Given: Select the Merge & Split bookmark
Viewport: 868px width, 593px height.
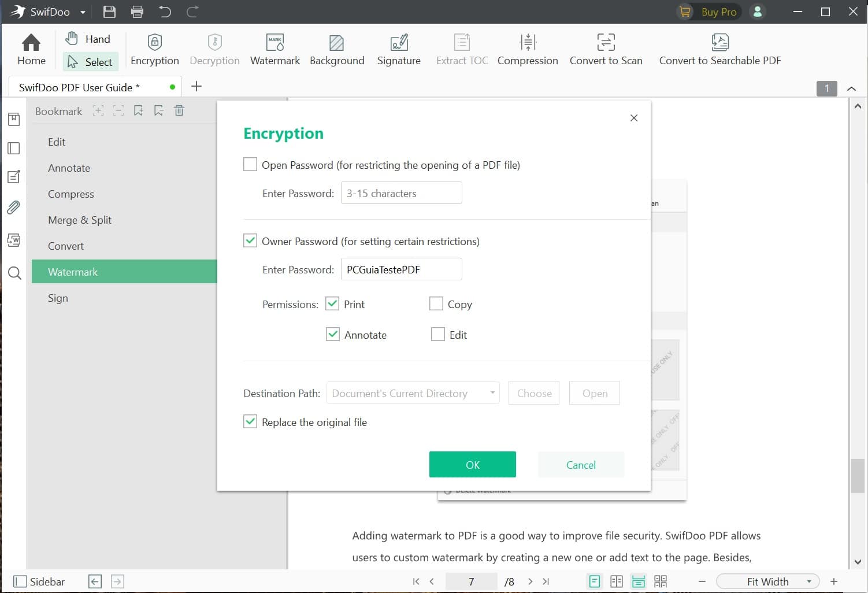Looking at the screenshot, I should pyautogui.click(x=80, y=220).
